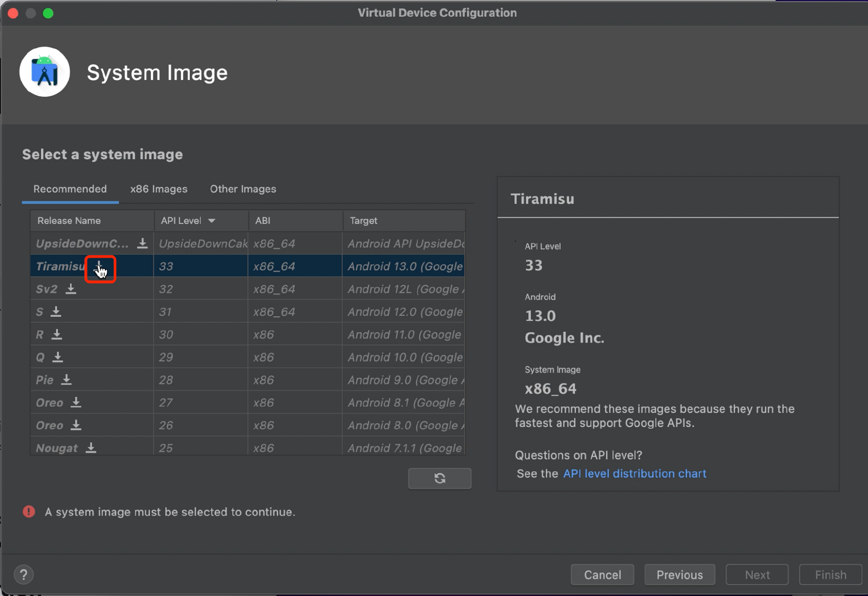Download the Sv2 system image
Viewport: 868px width, 596px height.
point(71,289)
